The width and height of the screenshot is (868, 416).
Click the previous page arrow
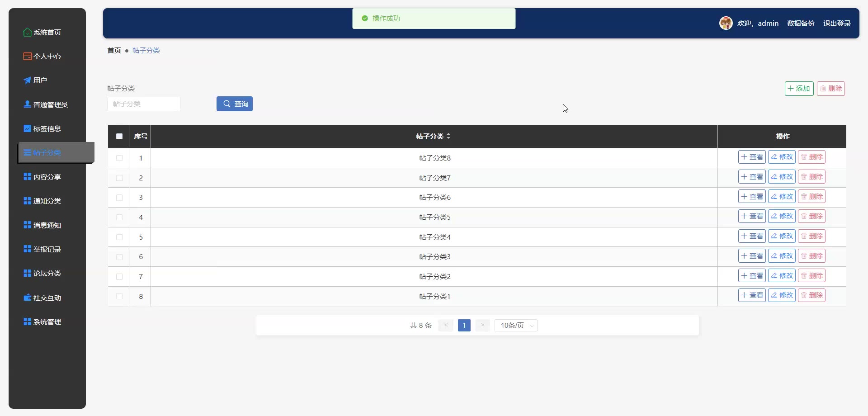446,326
